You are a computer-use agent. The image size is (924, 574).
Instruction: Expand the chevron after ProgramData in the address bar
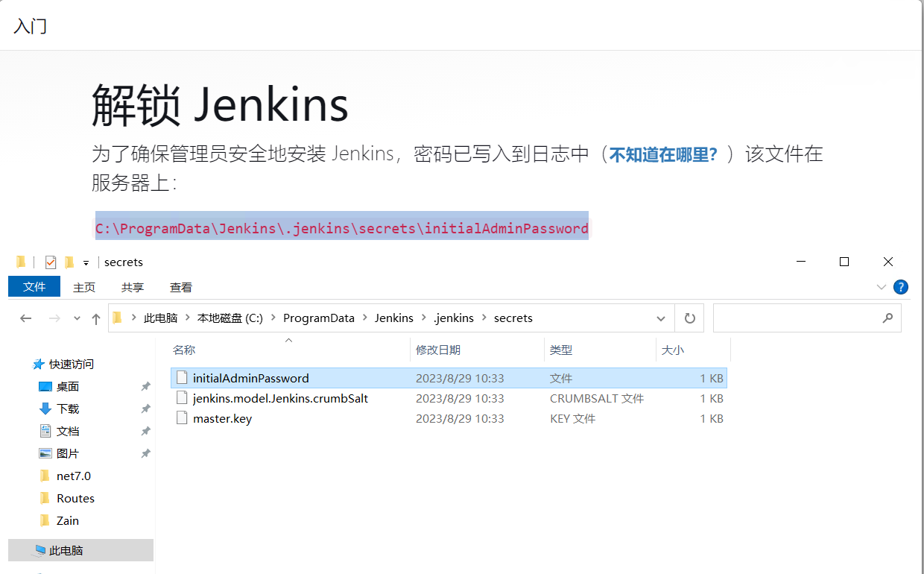(x=365, y=318)
